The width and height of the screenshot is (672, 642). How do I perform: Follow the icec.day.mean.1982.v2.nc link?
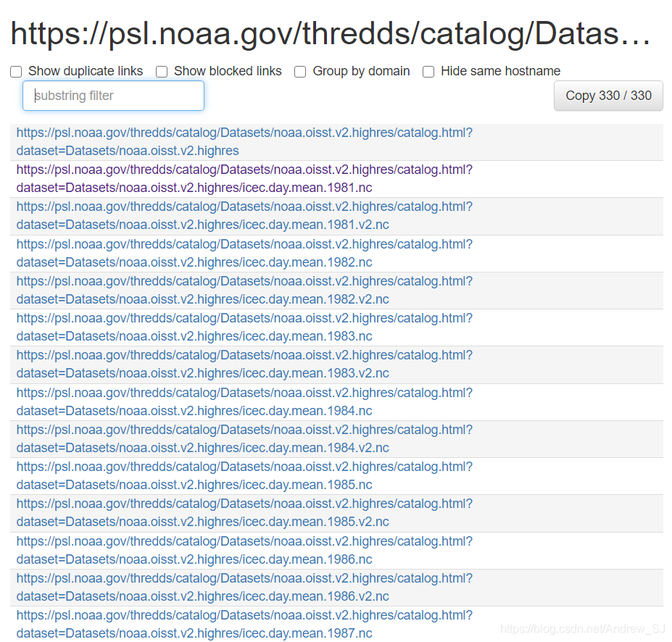point(244,290)
